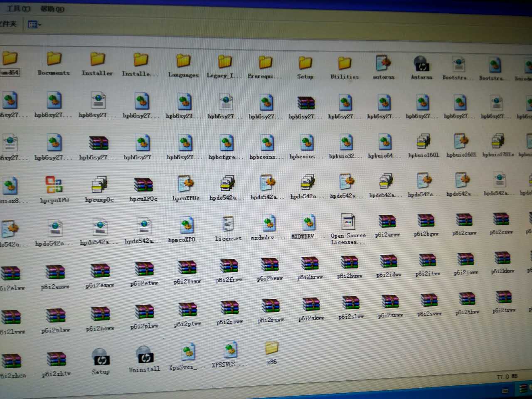
Task: Select the hpbcfgre file icon
Action: tap(226, 143)
